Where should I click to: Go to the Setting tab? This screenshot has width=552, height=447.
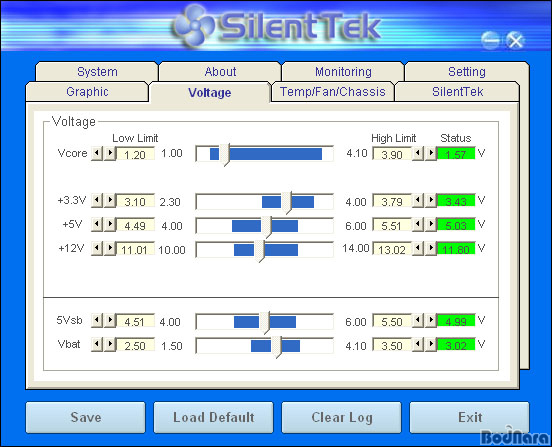click(466, 71)
